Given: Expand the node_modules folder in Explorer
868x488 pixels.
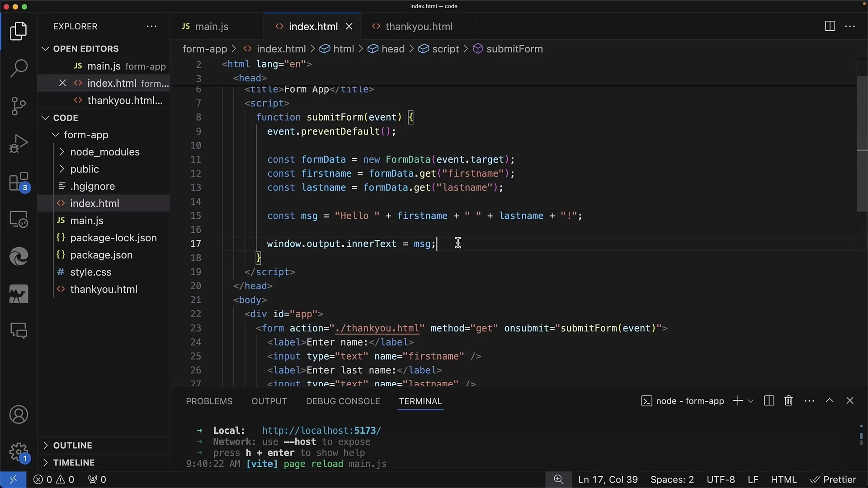Looking at the screenshot, I should click(x=104, y=152).
